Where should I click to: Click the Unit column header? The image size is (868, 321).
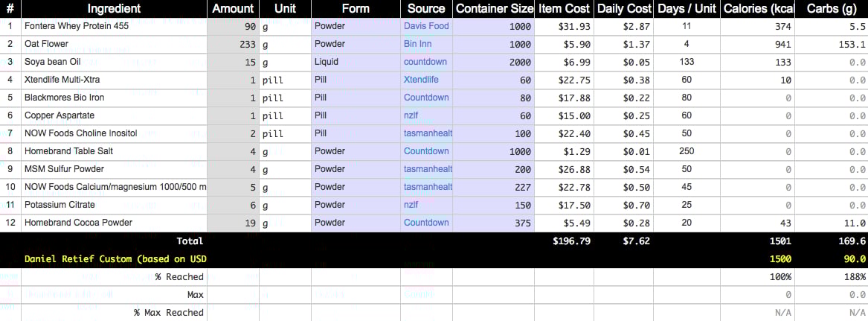tap(285, 9)
